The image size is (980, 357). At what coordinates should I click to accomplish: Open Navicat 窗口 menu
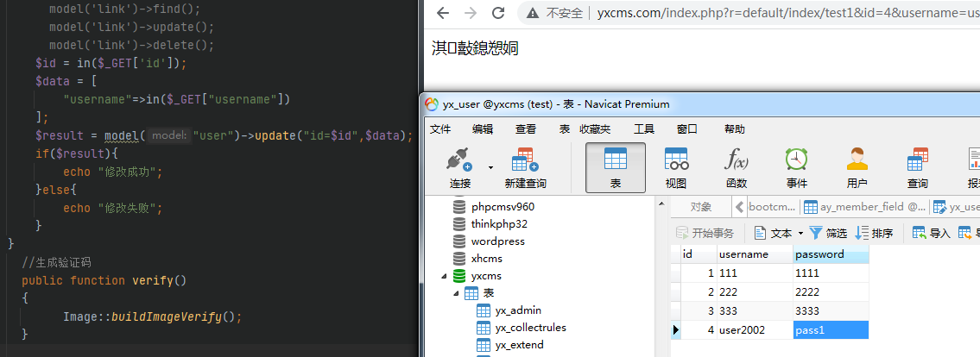[x=687, y=129]
